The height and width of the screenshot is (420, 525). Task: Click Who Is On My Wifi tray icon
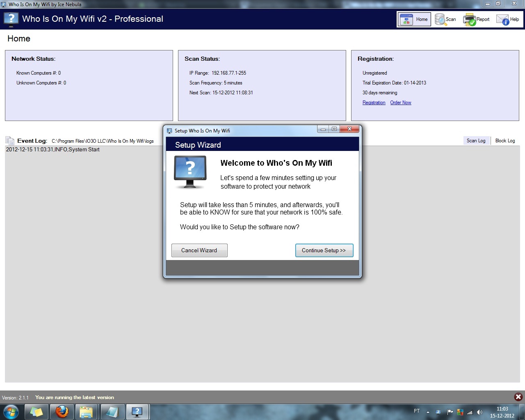[438, 412]
